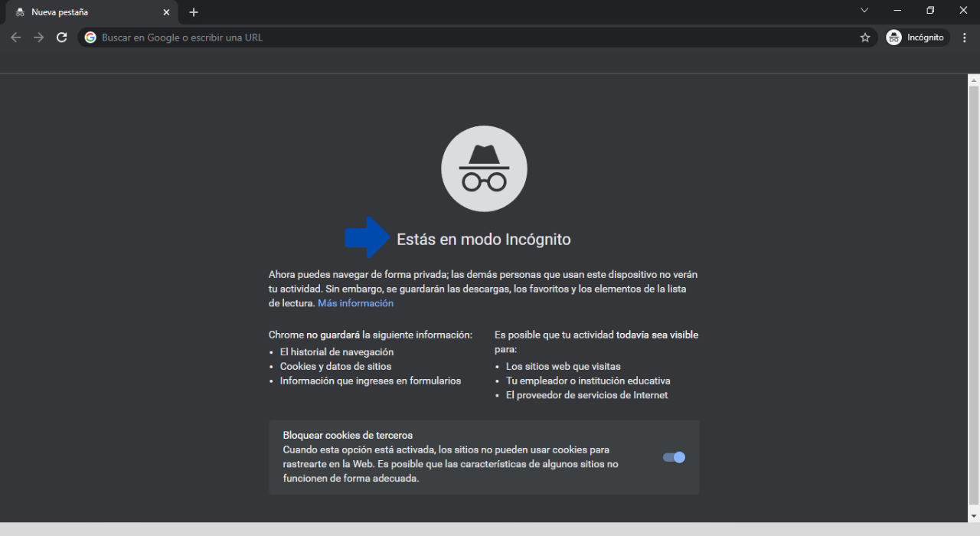The height and width of the screenshot is (536, 980).
Task: Click the large Incognito hat-and-glasses icon
Action: [485, 168]
